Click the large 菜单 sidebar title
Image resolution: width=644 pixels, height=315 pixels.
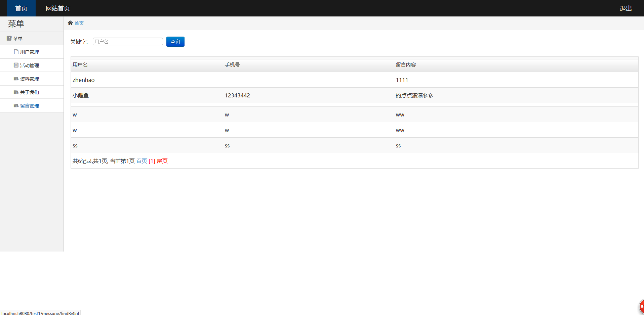16,24
